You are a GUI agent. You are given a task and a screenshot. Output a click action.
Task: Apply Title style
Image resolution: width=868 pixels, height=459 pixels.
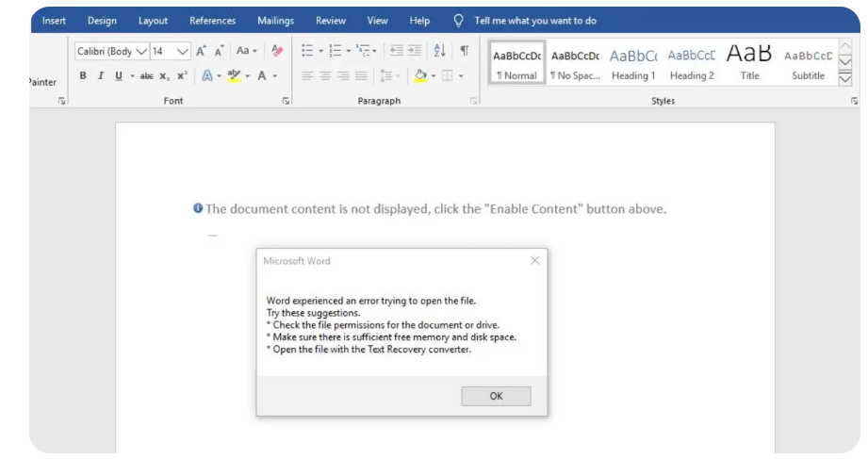tap(749, 62)
